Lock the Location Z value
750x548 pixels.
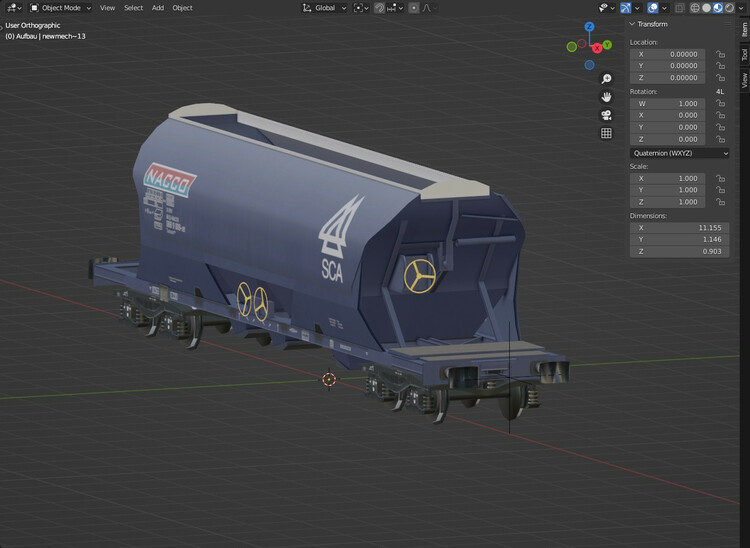720,77
